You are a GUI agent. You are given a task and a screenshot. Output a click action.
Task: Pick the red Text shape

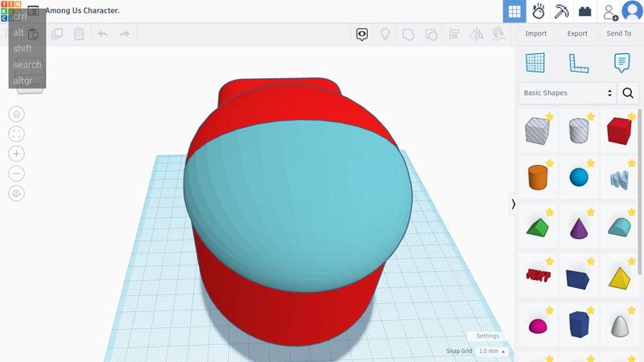pyautogui.click(x=538, y=275)
